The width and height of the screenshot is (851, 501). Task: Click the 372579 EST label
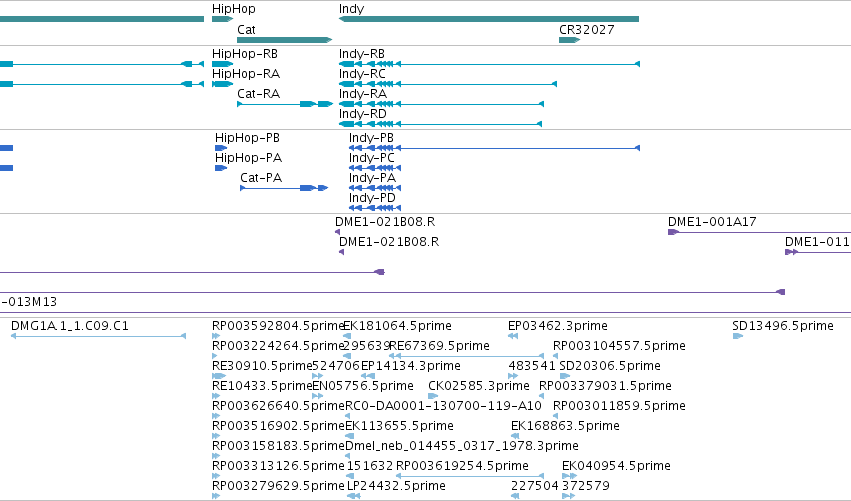pos(586,487)
